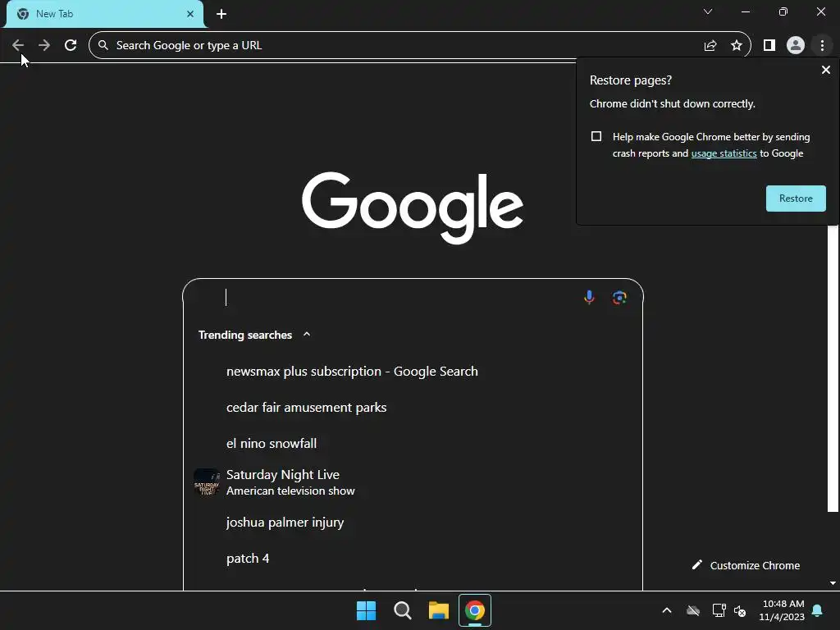The height and width of the screenshot is (630, 840).
Task: Select 'el nino snowfall' suggestion
Action: [413, 443]
